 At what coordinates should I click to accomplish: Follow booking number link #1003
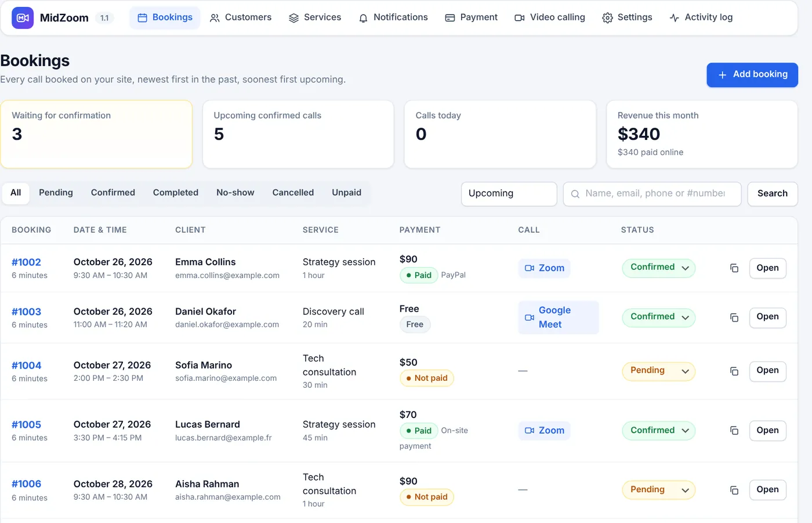point(26,312)
